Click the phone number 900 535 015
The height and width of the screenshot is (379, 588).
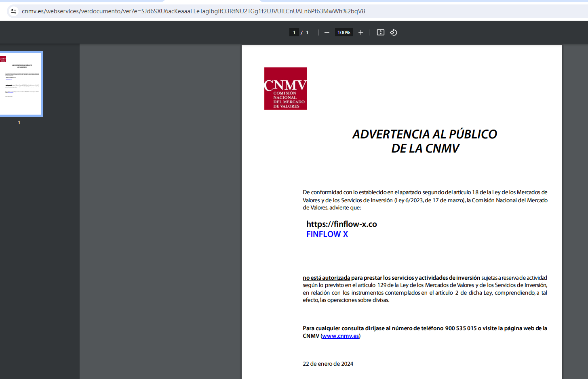point(461,328)
